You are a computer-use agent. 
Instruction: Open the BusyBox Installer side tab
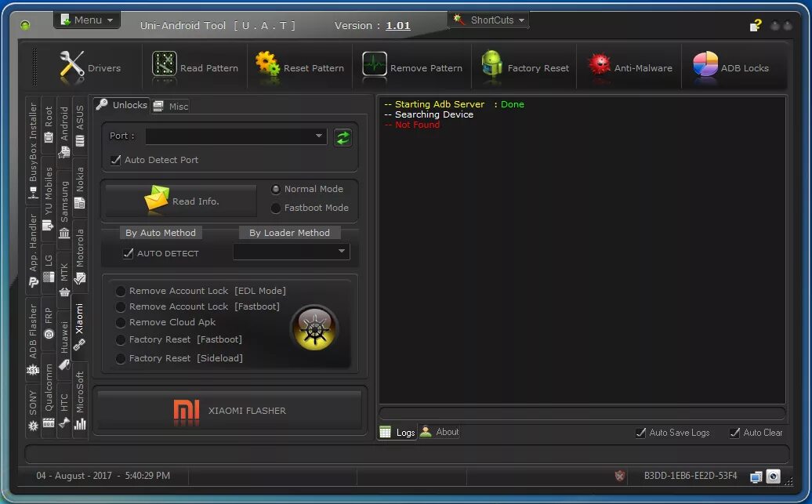pos(33,150)
